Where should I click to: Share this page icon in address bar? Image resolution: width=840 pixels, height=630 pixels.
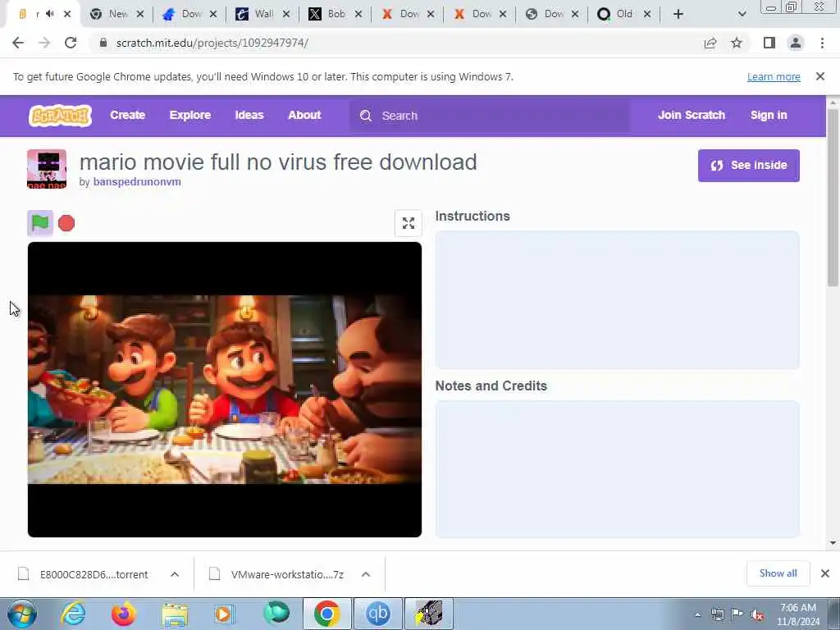710,43
